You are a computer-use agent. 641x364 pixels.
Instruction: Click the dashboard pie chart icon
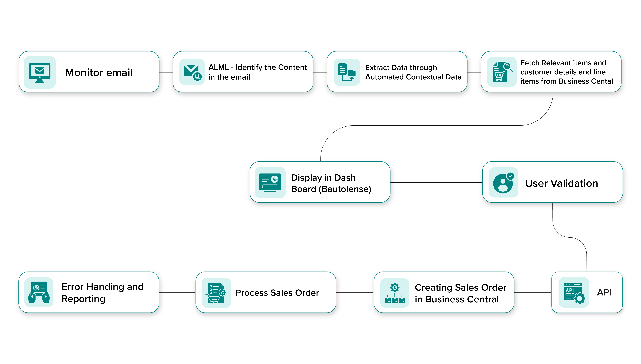coord(270,183)
